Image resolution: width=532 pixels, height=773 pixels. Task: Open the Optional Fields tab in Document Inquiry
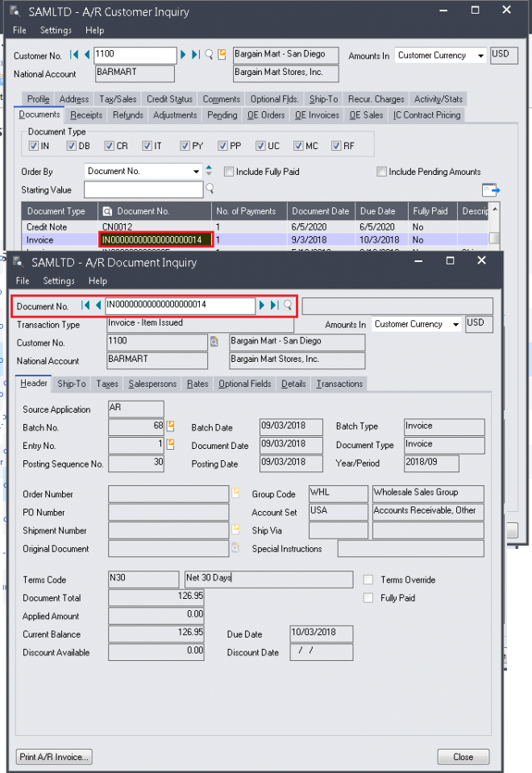(244, 384)
